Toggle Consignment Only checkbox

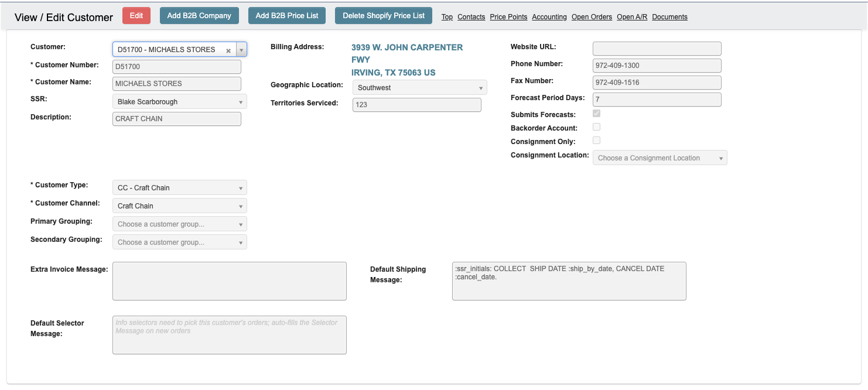click(x=596, y=141)
